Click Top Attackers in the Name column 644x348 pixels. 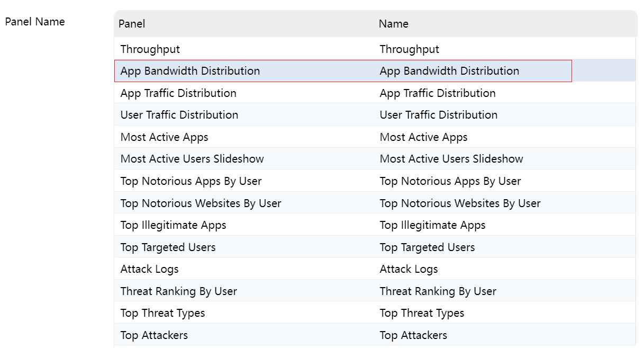(x=413, y=335)
